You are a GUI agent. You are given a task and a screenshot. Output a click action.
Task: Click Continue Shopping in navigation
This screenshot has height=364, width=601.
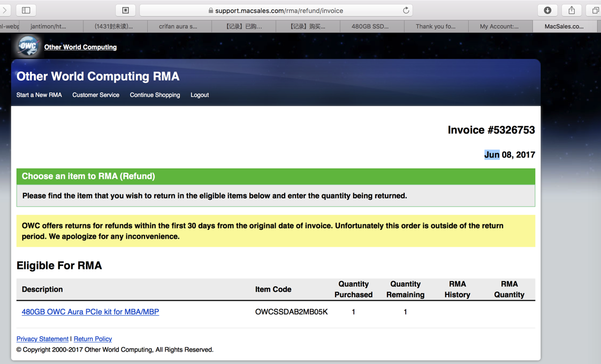click(x=155, y=95)
